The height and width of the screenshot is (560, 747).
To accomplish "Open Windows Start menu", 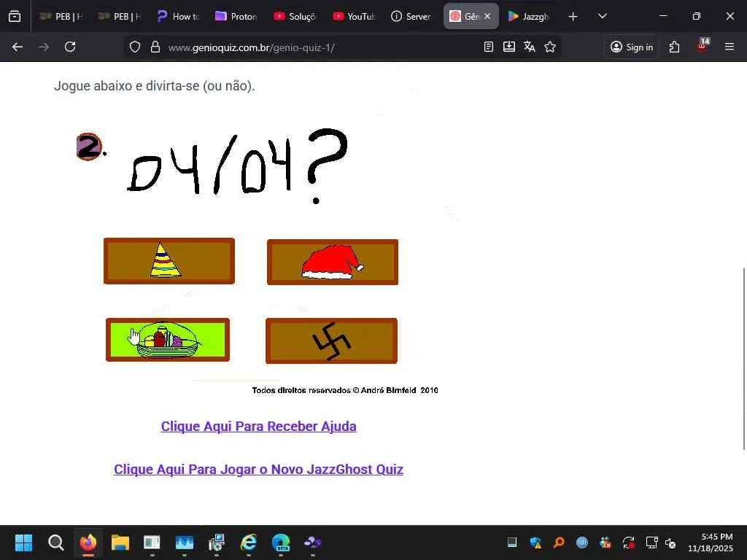I will pyautogui.click(x=23, y=542).
